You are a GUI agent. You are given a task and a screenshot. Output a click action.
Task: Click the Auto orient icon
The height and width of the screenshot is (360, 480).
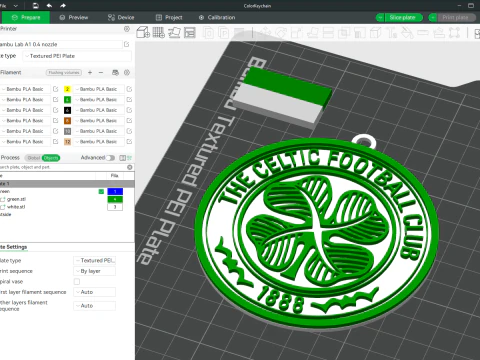[174, 32]
